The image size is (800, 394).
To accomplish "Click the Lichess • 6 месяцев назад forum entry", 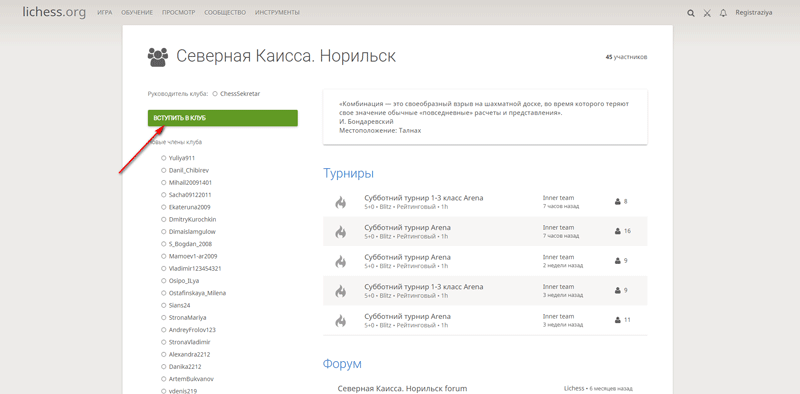I will pyautogui.click(x=598, y=388).
